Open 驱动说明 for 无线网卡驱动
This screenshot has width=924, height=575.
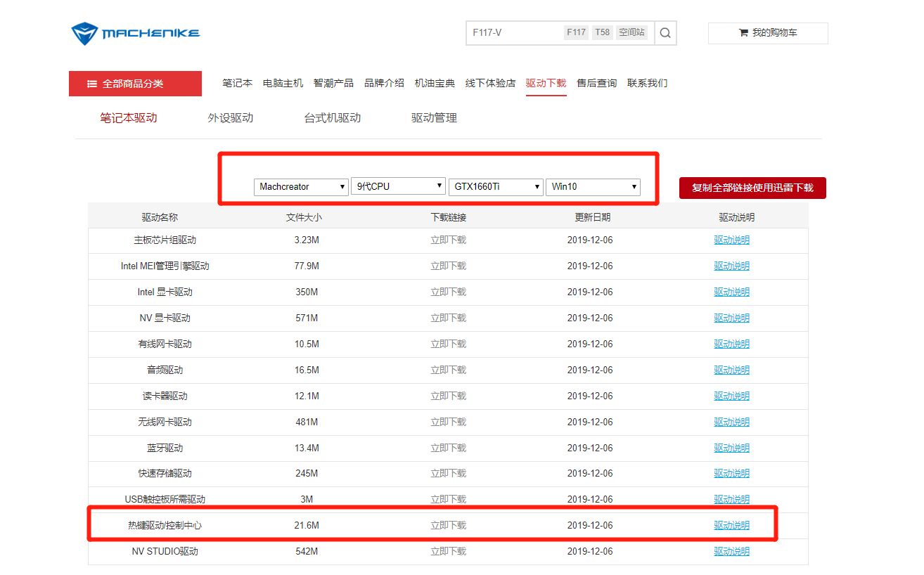click(x=732, y=422)
